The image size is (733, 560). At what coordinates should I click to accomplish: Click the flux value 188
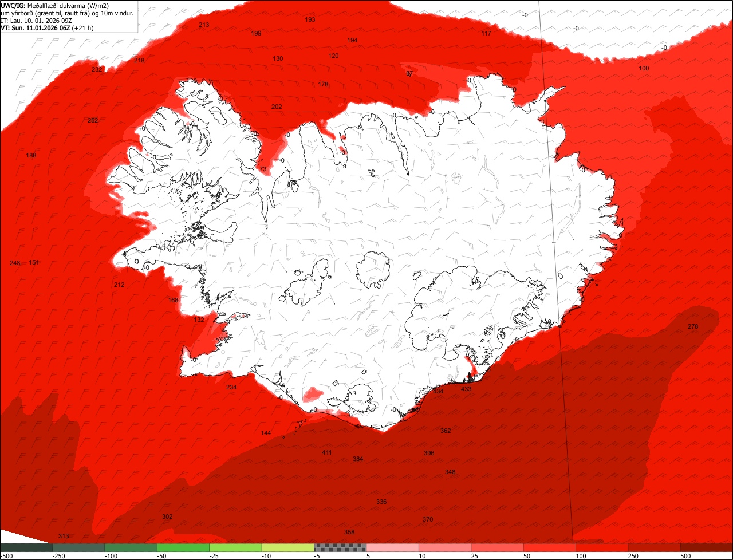[x=31, y=156]
